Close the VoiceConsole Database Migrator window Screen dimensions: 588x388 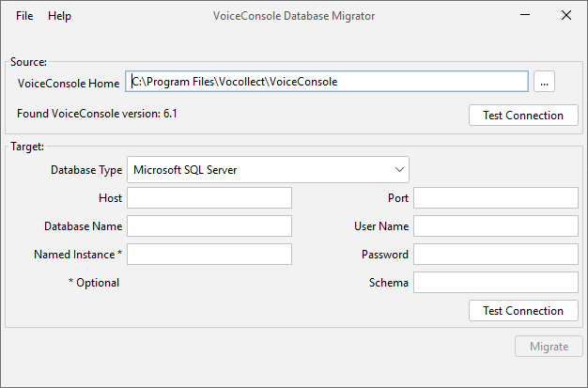point(565,15)
